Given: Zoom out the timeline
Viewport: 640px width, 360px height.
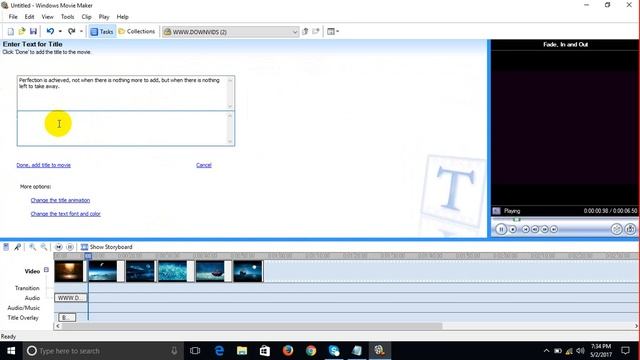Looking at the screenshot, I should 44,247.
